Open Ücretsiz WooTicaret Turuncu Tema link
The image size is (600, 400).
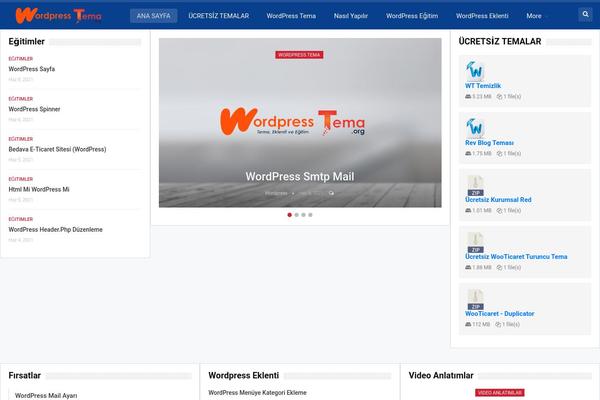pos(516,257)
